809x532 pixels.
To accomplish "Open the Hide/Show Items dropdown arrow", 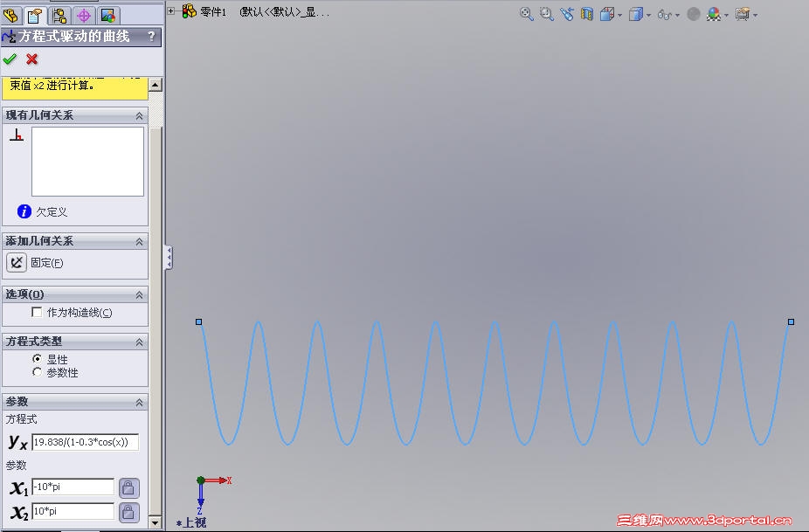I will pos(677,16).
